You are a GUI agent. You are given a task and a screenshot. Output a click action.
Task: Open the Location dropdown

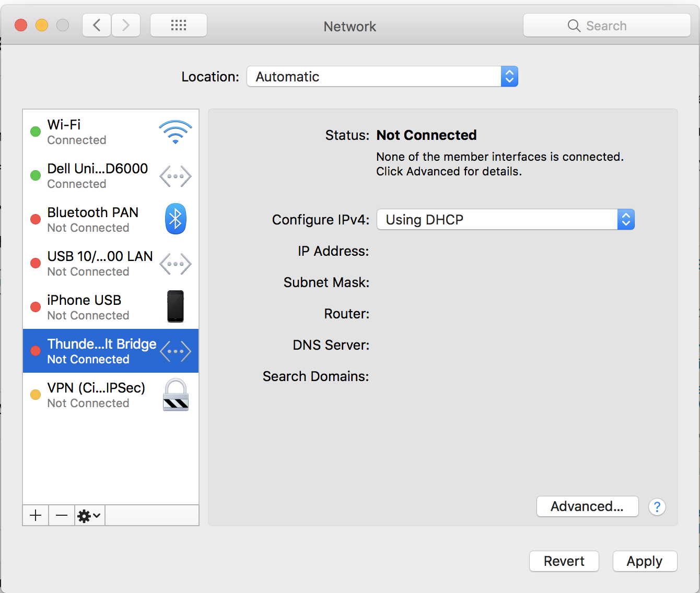click(382, 76)
